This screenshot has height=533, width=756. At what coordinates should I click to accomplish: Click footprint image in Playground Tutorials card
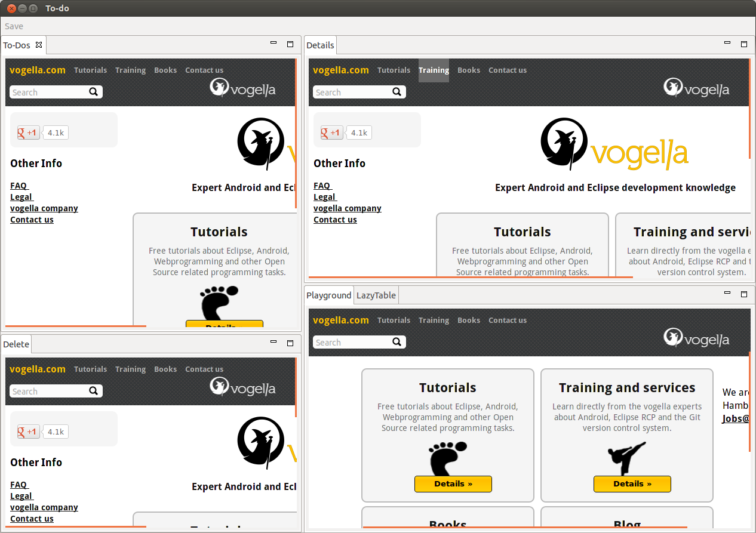point(448,458)
